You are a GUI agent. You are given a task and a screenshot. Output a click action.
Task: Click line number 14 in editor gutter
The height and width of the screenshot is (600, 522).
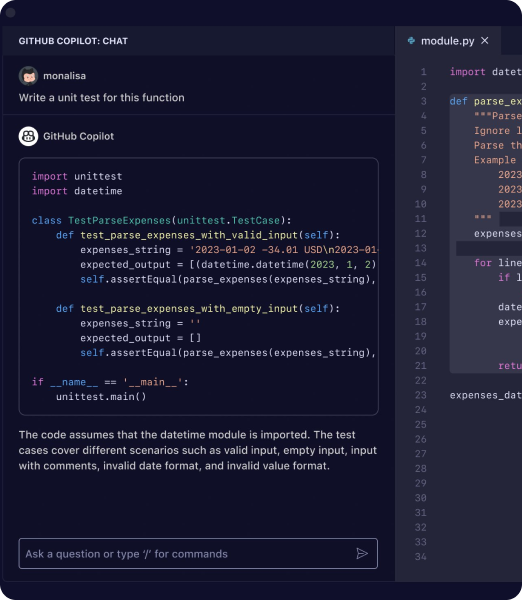pos(421,263)
